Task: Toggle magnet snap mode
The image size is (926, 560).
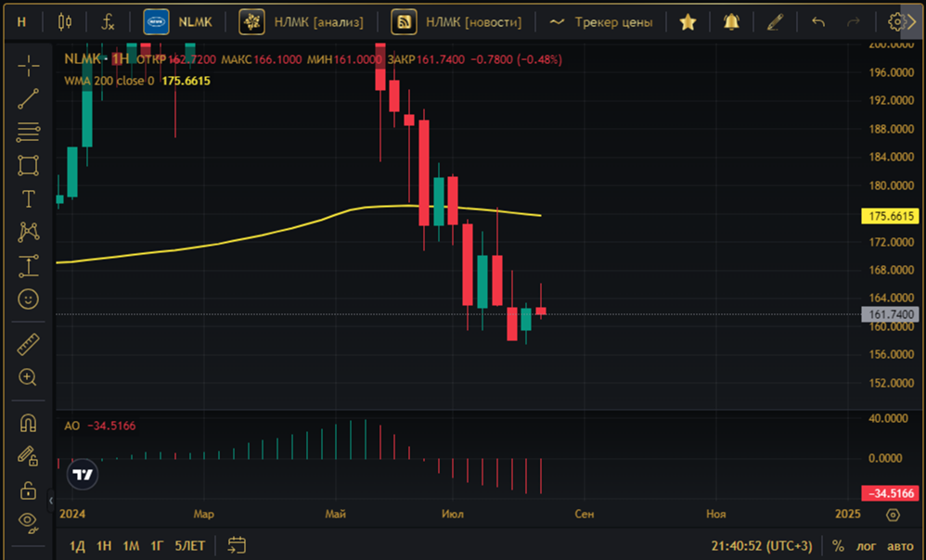Action: coord(29,423)
